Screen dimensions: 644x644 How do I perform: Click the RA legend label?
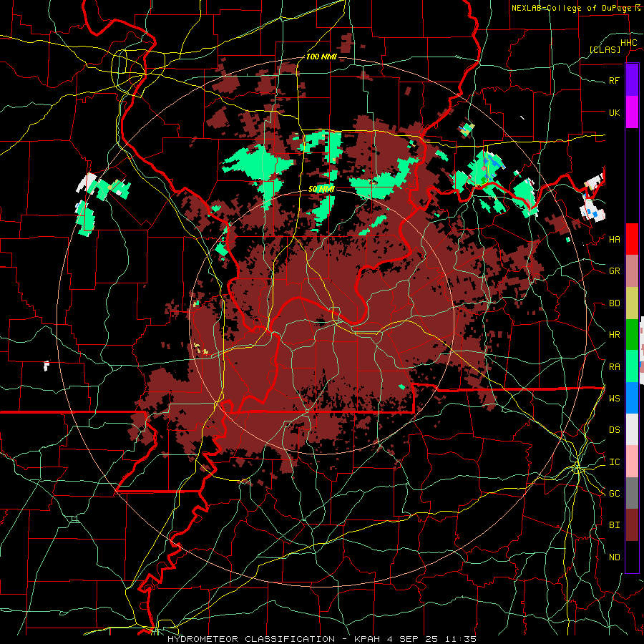(x=614, y=367)
